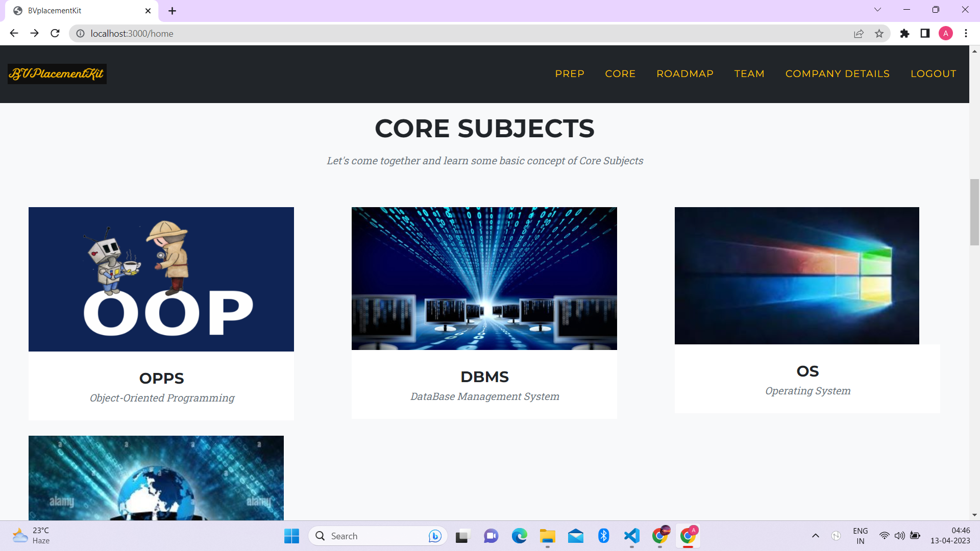Click the page vertical scrollbar thumb
Image resolution: width=980 pixels, height=551 pixels.
(974, 212)
